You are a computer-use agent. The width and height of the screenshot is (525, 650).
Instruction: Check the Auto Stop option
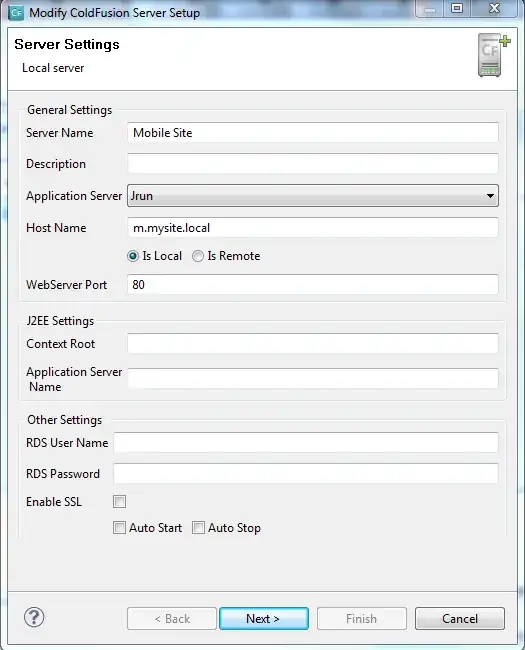pos(198,528)
